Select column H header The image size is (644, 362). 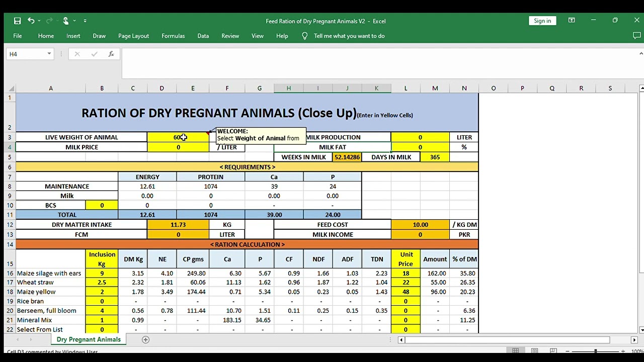289,88
